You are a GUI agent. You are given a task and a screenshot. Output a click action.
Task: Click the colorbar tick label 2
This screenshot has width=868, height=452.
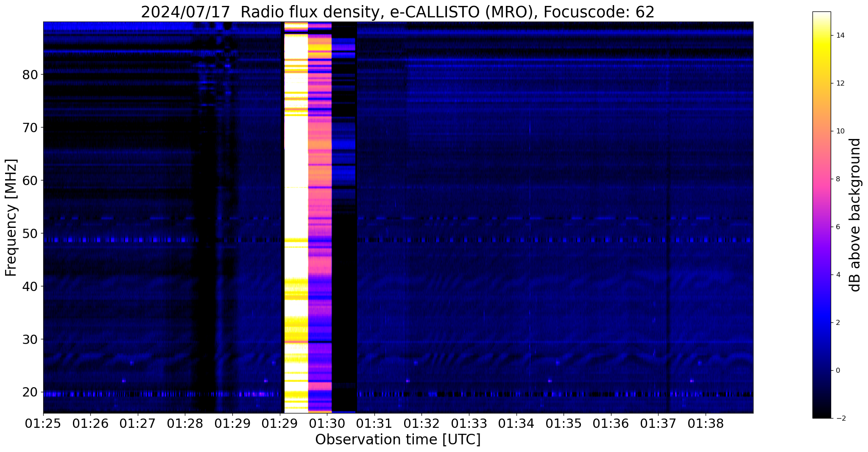[838, 323]
